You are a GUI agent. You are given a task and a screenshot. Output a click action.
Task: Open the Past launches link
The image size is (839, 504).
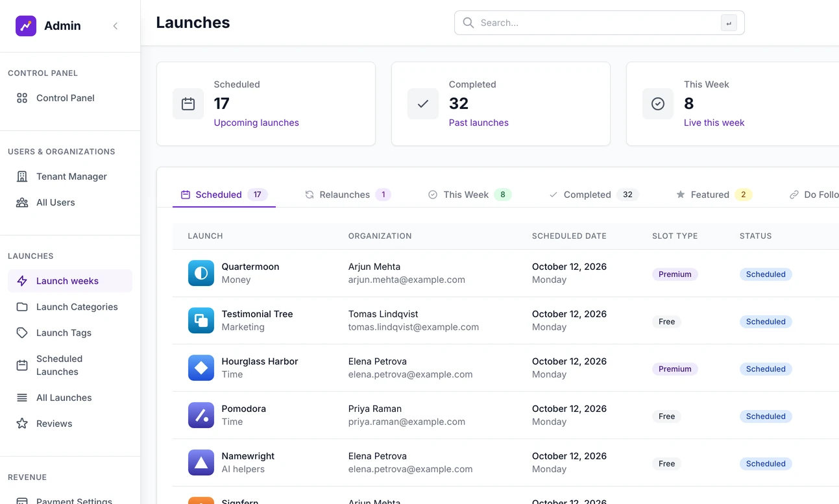coord(479,123)
